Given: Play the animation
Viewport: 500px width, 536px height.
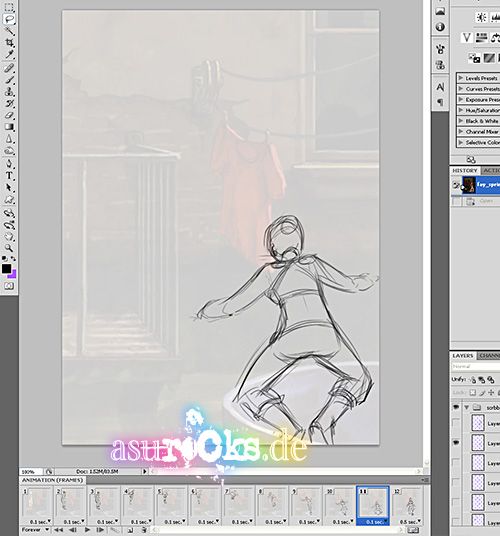Looking at the screenshot, I should tap(87, 530).
